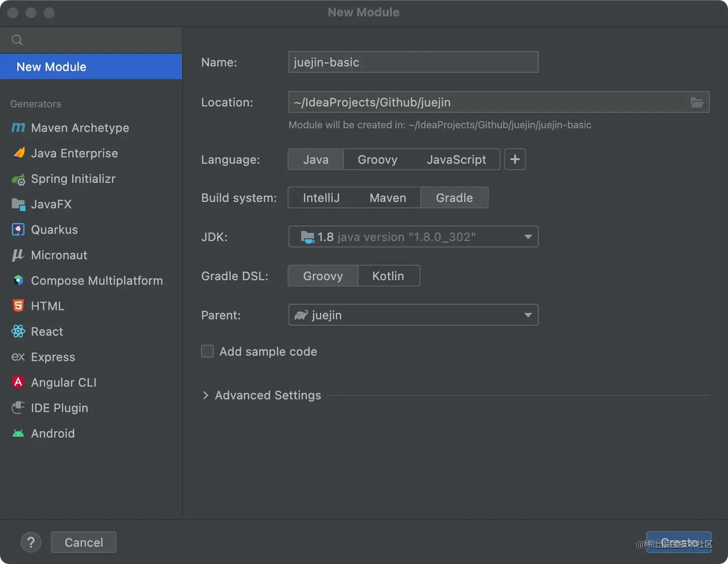Open the Parent module dropdown
The width and height of the screenshot is (728, 564).
[x=413, y=315]
